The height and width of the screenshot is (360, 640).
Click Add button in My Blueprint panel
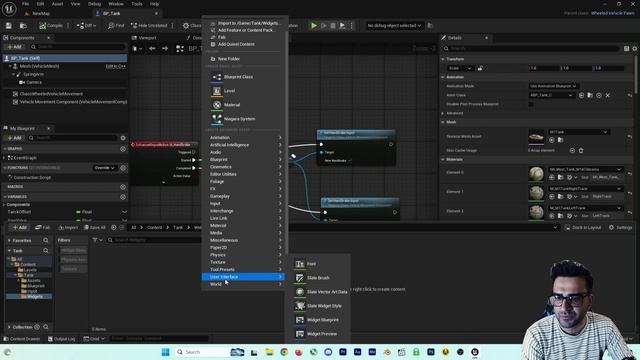[x=14, y=138]
